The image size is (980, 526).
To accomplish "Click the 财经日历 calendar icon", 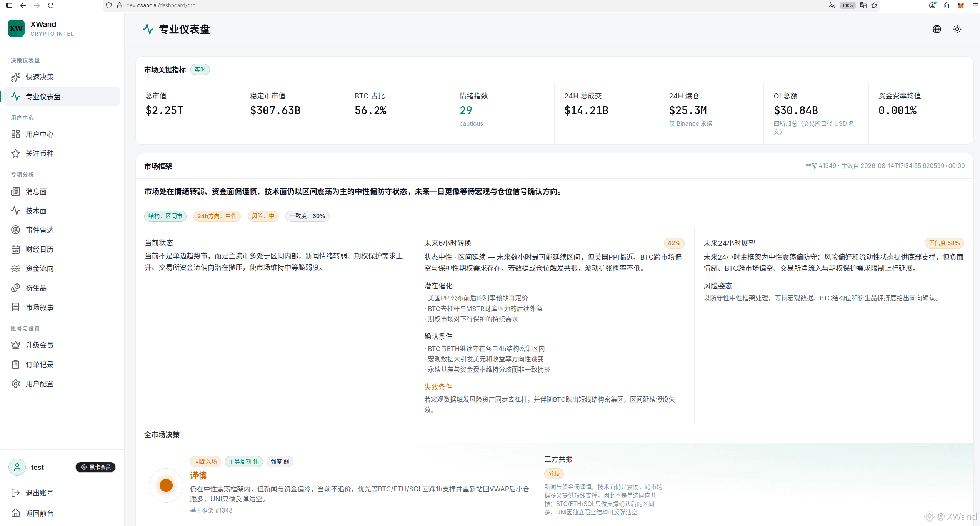I will pos(15,249).
